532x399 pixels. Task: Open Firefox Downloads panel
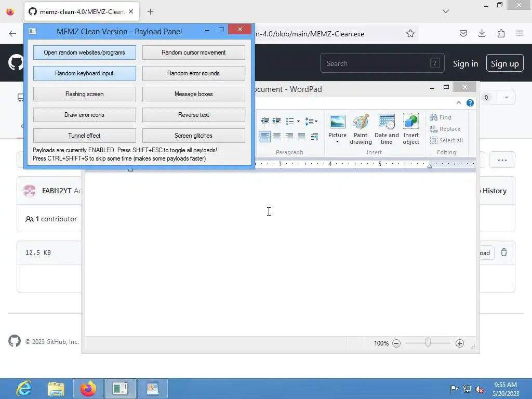point(482,33)
